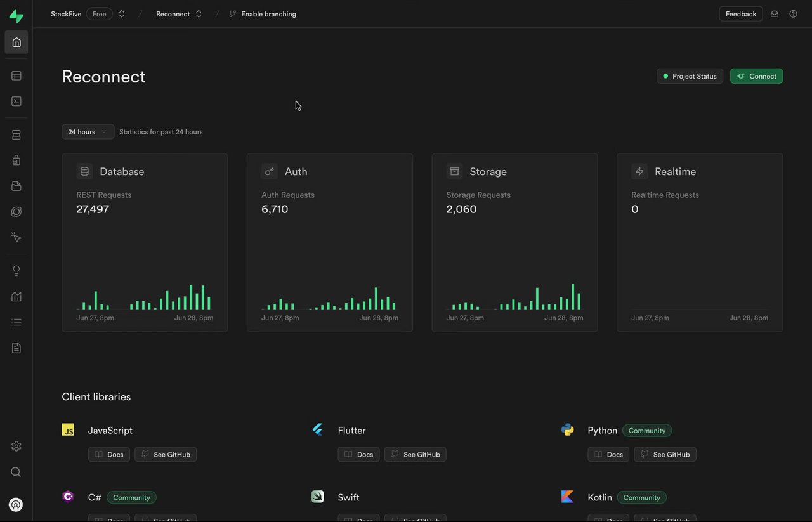Click the Flutter logo icon
This screenshot has height=522, width=812.
coord(318,430)
